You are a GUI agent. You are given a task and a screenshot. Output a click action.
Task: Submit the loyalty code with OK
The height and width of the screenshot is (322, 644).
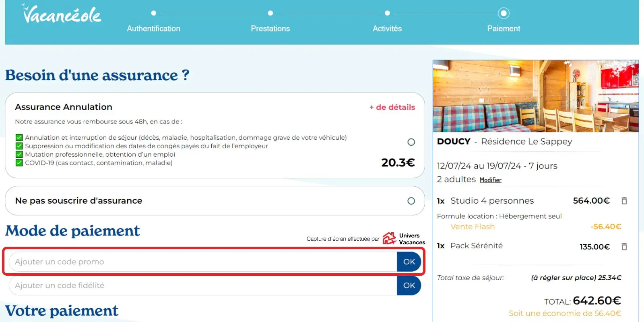409,285
